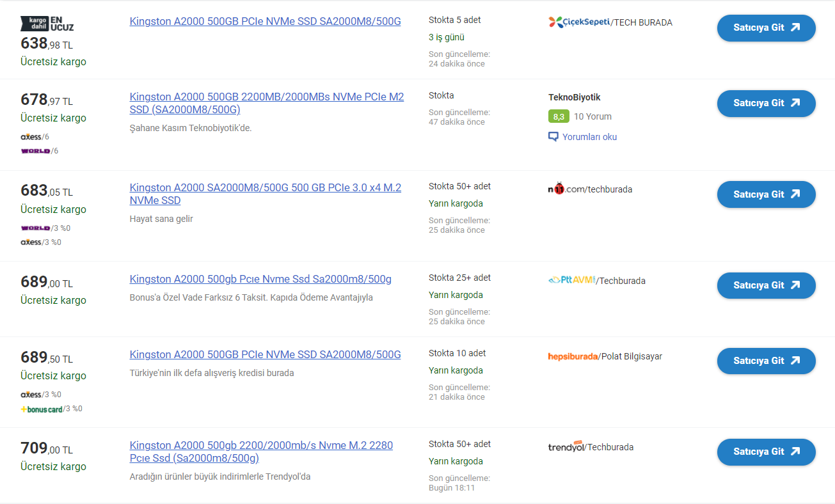Click the PttAVM seller logo
The image size is (835, 504).
click(571, 280)
